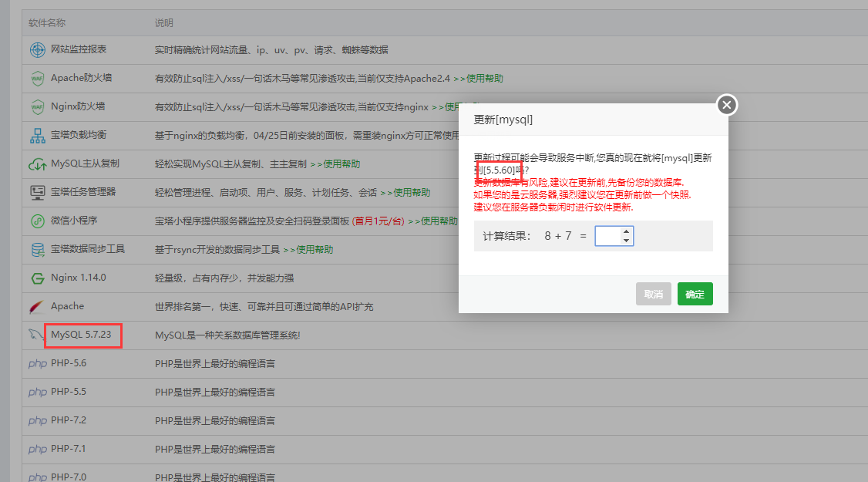The width and height of the screenshot is (868, 482).
Task: Decrease the calculation result value
Action: (x=626, y=240)
